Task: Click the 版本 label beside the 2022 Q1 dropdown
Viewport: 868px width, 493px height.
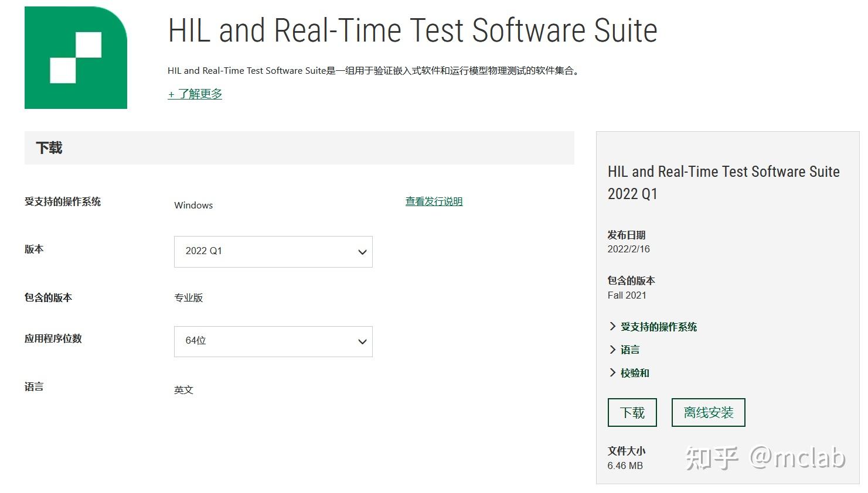Action: point(34,249)
